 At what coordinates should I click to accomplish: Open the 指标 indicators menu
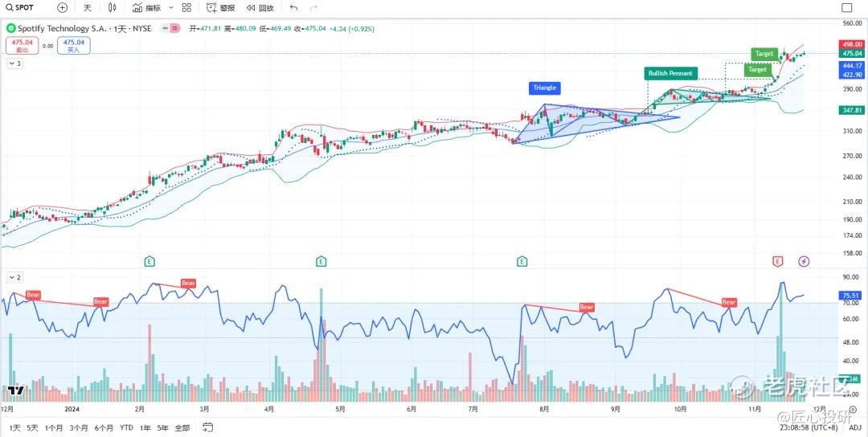147,8
